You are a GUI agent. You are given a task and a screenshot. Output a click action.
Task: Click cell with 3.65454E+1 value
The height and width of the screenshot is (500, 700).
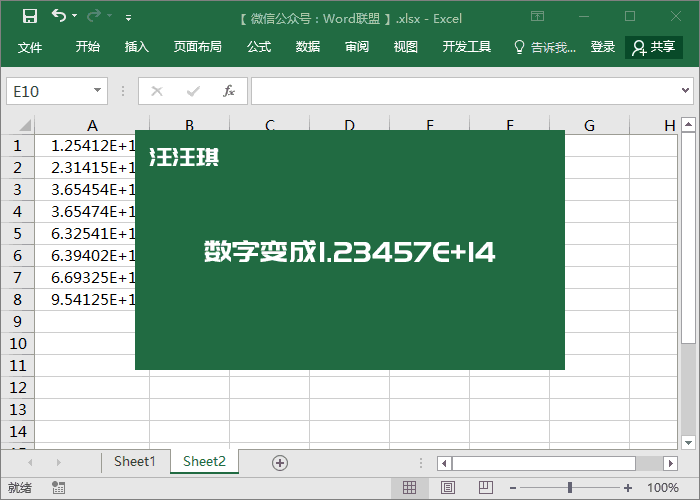[x=85, y=190]
